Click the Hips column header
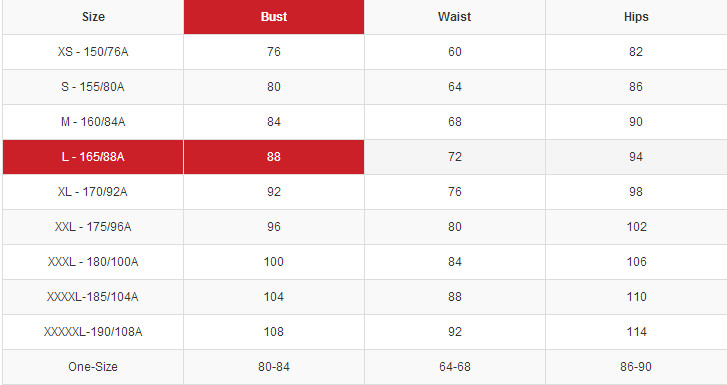 pyautogui.click(x=636, y=17)
